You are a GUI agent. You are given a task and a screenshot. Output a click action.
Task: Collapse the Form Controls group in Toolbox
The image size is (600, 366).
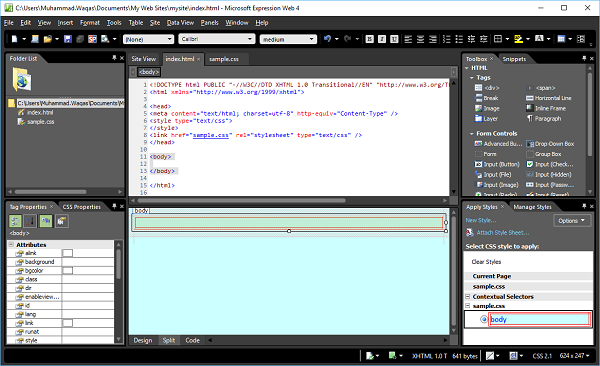pyautogui.click(x=472, y=134)
